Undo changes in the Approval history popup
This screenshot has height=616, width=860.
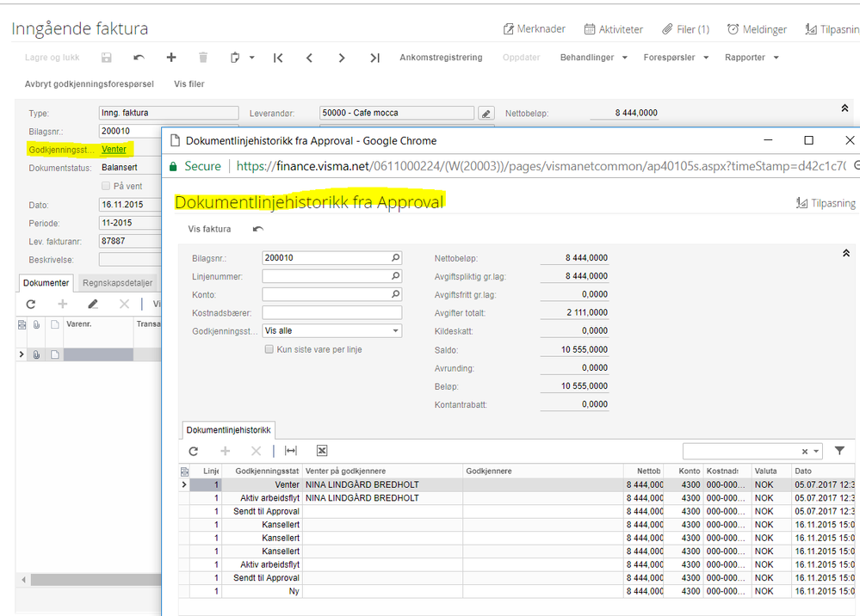(x=257, y=229)
